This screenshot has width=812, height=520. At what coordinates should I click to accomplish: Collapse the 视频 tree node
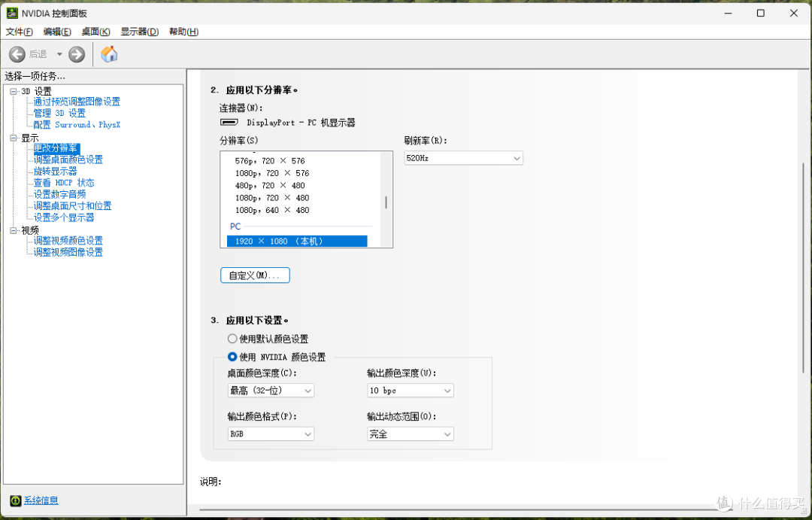pos(14,230)
